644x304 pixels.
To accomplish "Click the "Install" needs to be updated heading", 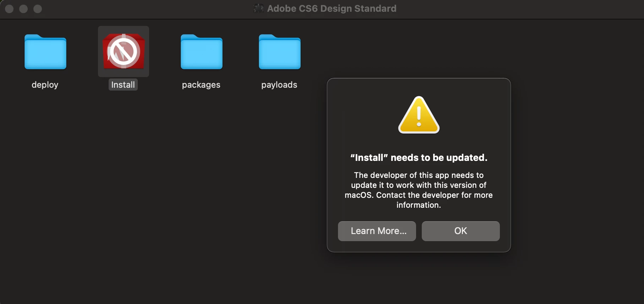I will (x=419, y=158).
